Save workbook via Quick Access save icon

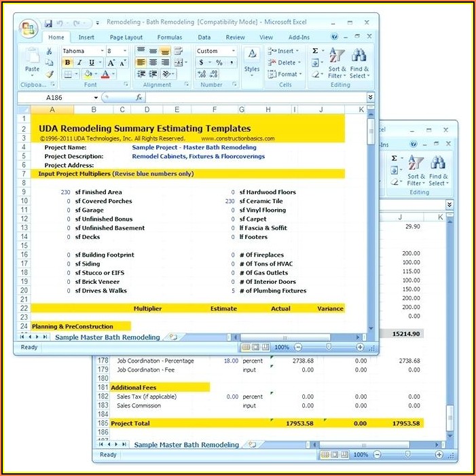tap(48, 23)
